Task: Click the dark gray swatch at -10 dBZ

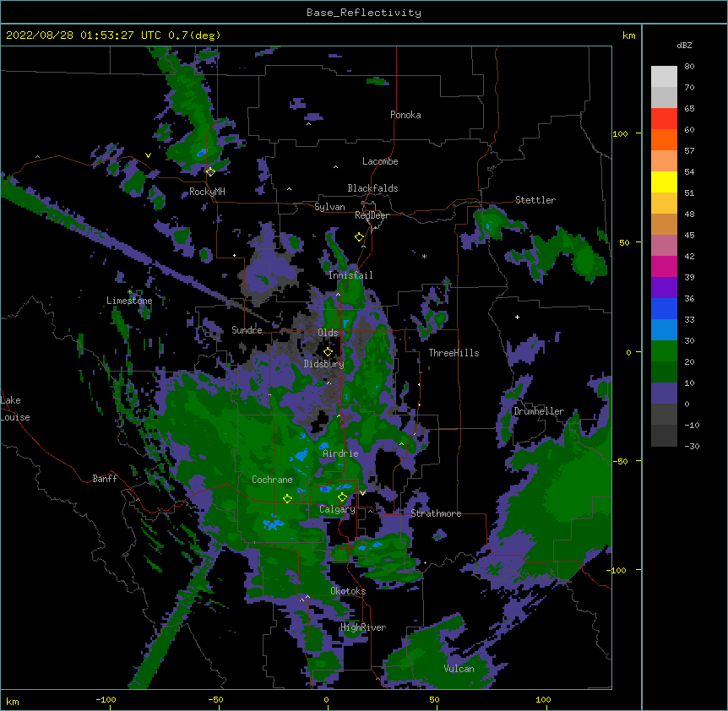Action: 664,436
